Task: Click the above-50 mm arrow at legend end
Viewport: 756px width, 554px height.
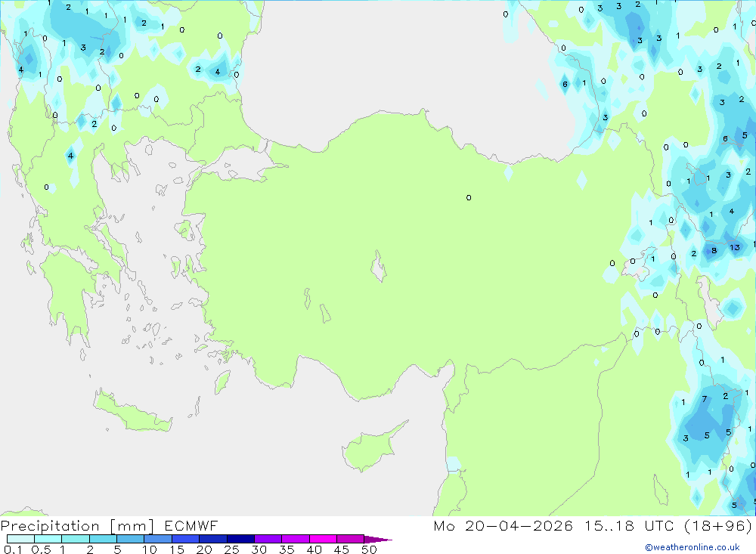Action: tap(378, 539)
